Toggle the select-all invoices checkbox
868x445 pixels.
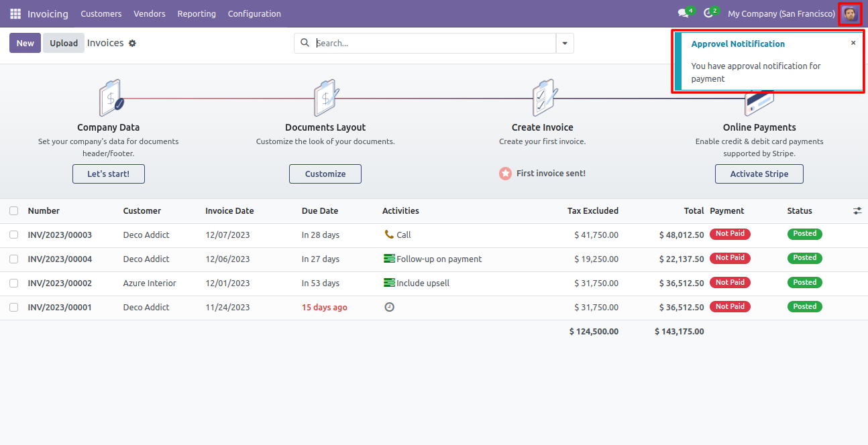tap(14, 211)
